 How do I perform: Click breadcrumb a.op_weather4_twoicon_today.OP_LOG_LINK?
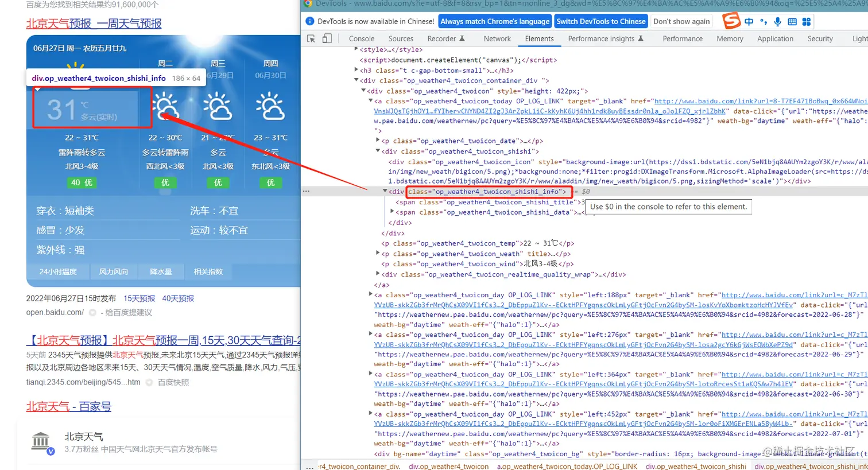pos(567,466)
